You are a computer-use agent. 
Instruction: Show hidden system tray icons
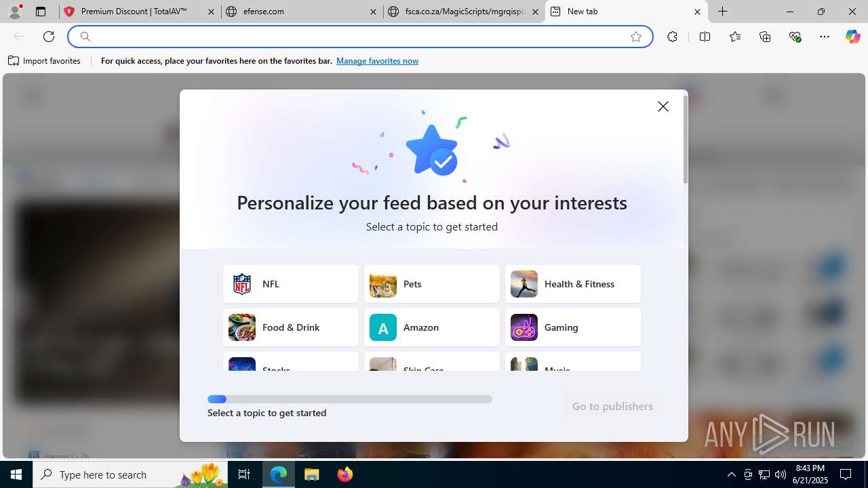pos(731,474)
